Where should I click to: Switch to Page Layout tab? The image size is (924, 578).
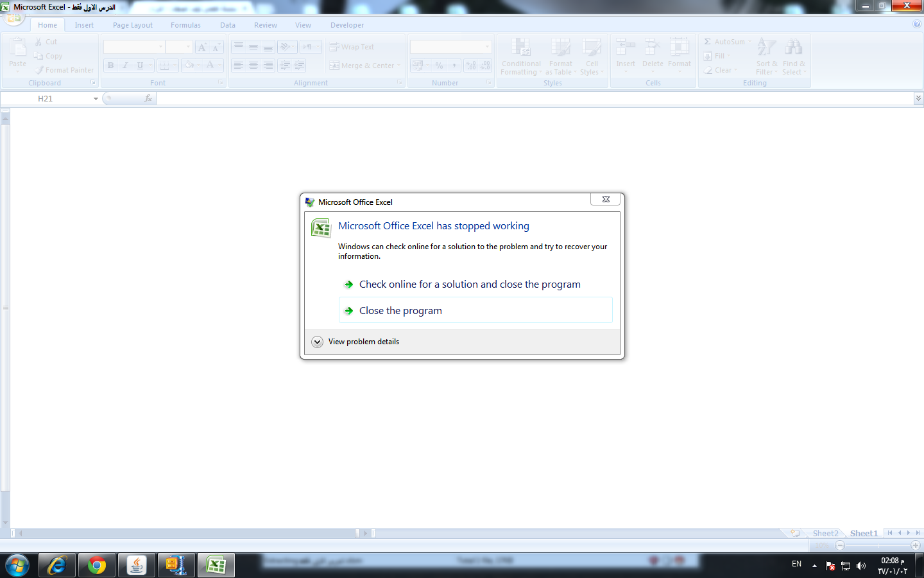[x=133, y=25]
